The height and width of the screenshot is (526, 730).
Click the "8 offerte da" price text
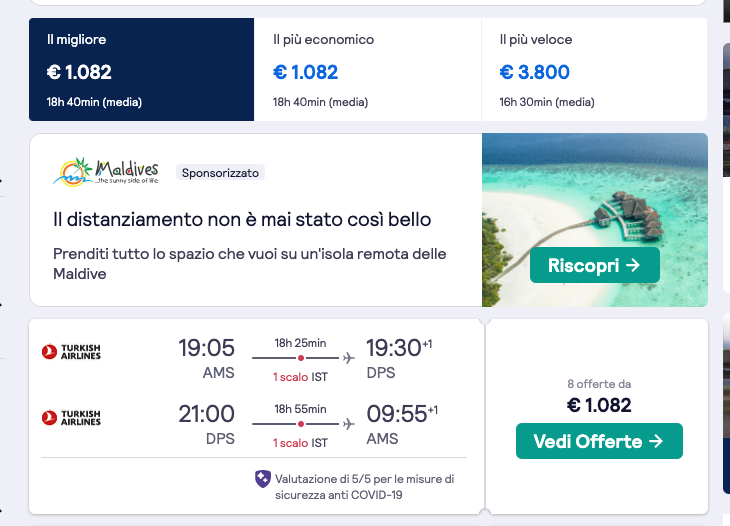tap(599, 384)
